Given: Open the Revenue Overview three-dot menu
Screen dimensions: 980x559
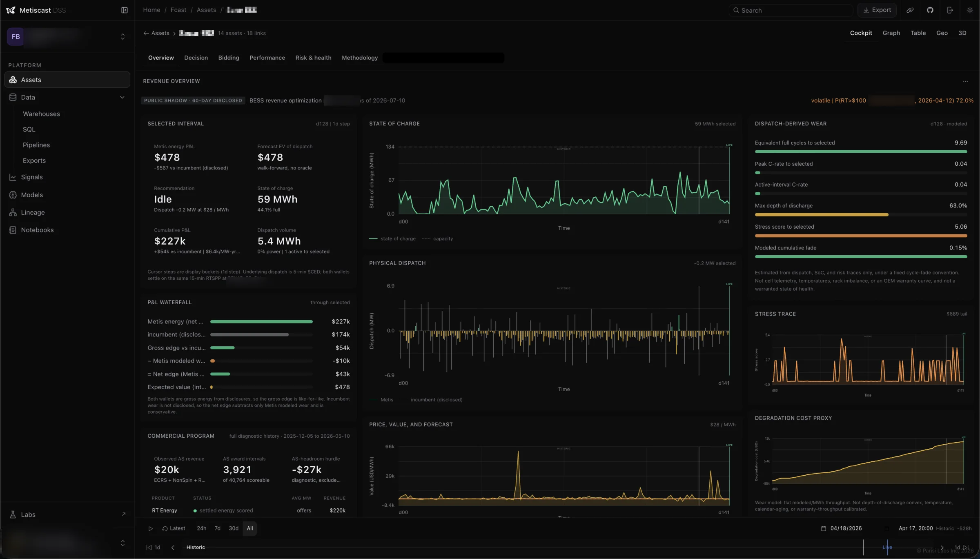Looking at the screenshot, I should tap(965, 81).
